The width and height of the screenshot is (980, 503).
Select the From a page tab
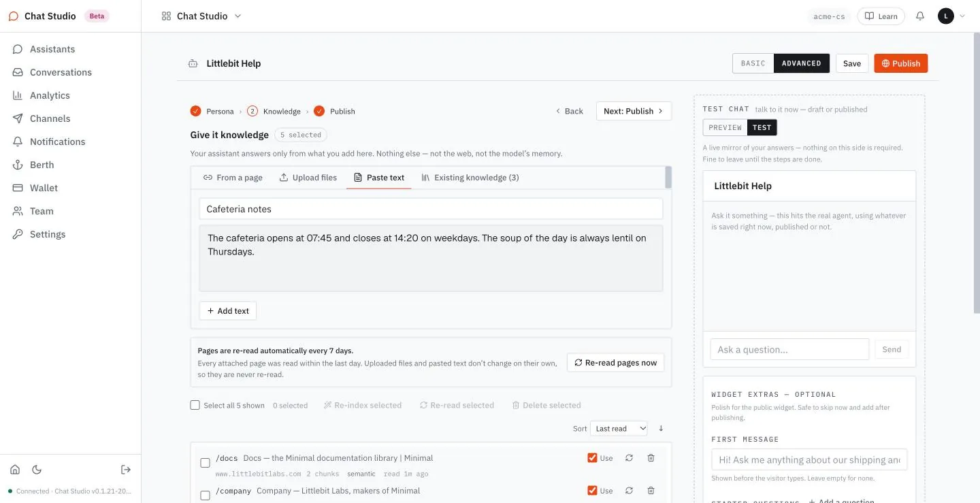(x=233, y=178)
